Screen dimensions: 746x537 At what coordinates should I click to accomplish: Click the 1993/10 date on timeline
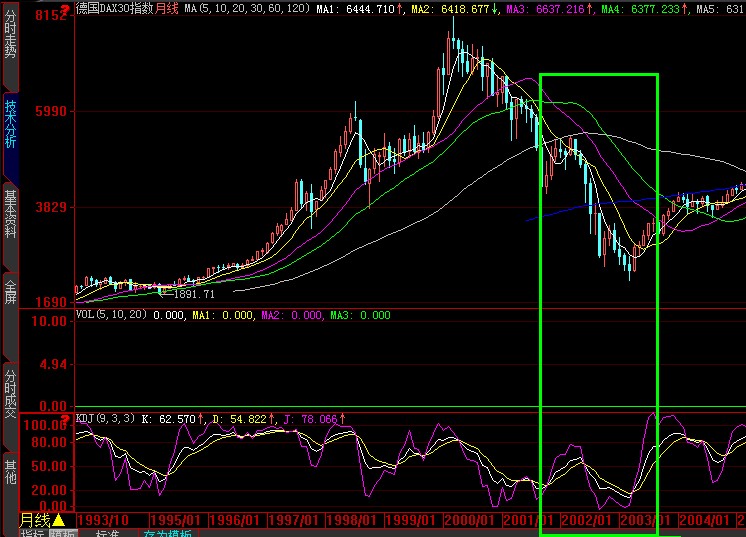103,520
